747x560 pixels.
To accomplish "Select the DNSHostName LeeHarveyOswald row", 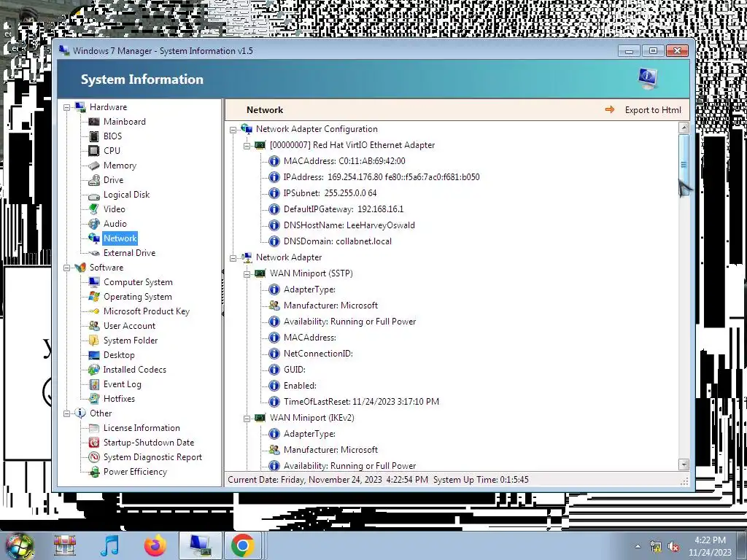I will pos(349,225).
